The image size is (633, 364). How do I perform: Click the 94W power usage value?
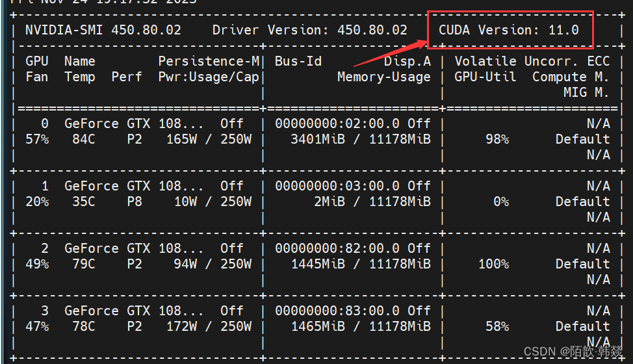(186, 264)
